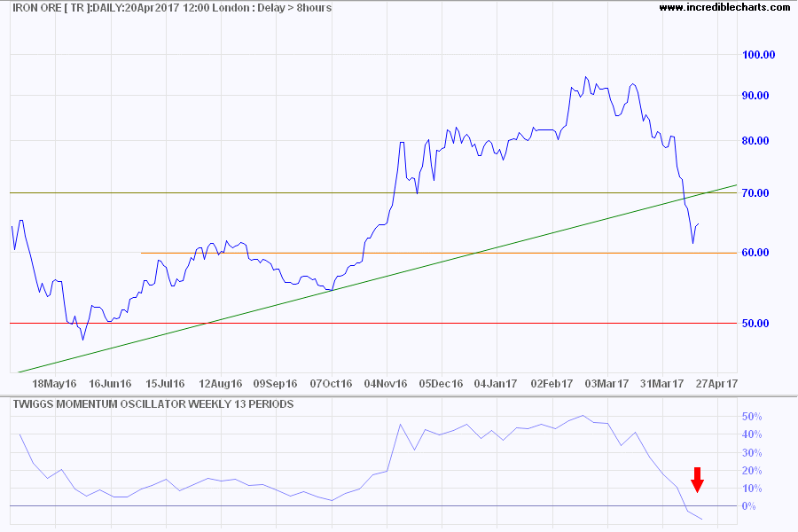The width and height of the screenshot is (798, 532).
Task: Click the 90.00 price axis label
Action: click(x=755, y=95)
